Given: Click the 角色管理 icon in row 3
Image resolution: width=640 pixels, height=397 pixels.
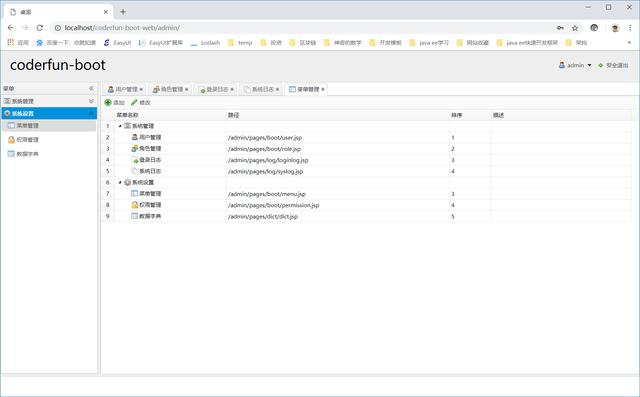Looking at the screenshot, I should (135, 149).
